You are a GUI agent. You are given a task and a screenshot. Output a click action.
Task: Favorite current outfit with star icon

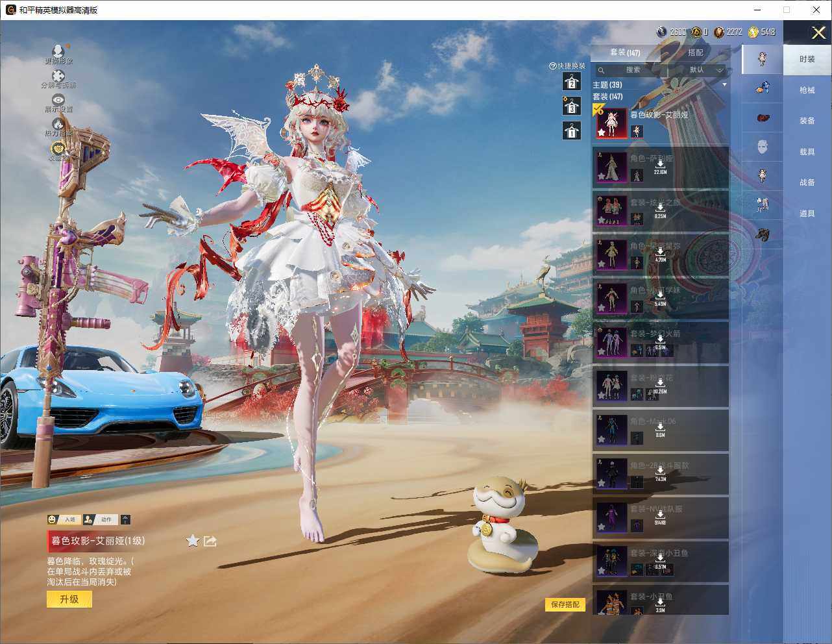[193, 541]
